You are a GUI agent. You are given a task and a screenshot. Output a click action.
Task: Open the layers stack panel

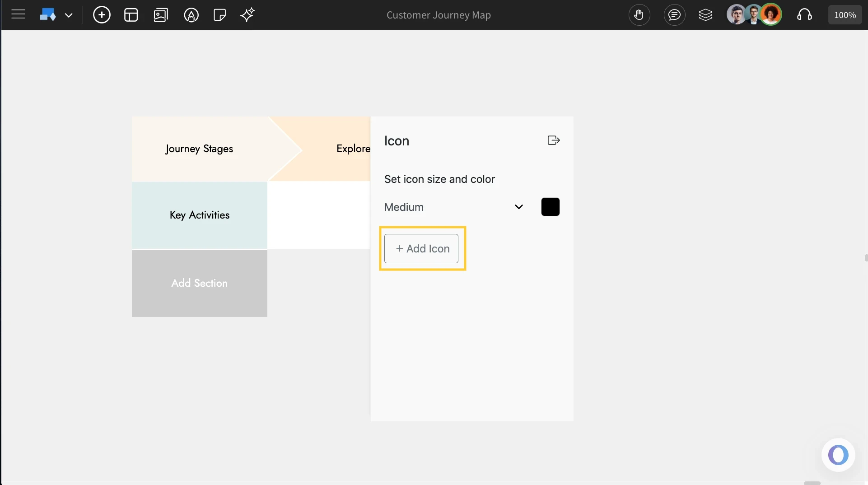pyautogui.click(x=705, y=15)
